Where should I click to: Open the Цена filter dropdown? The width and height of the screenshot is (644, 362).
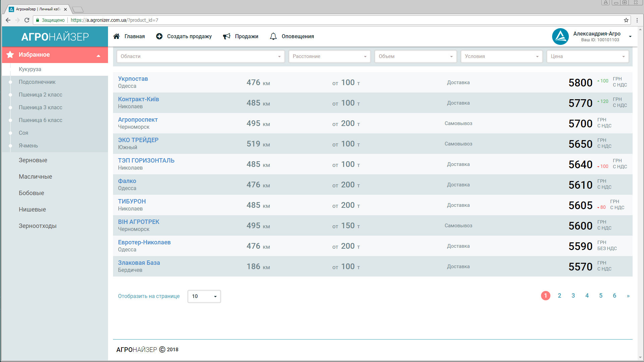(587, 56)
